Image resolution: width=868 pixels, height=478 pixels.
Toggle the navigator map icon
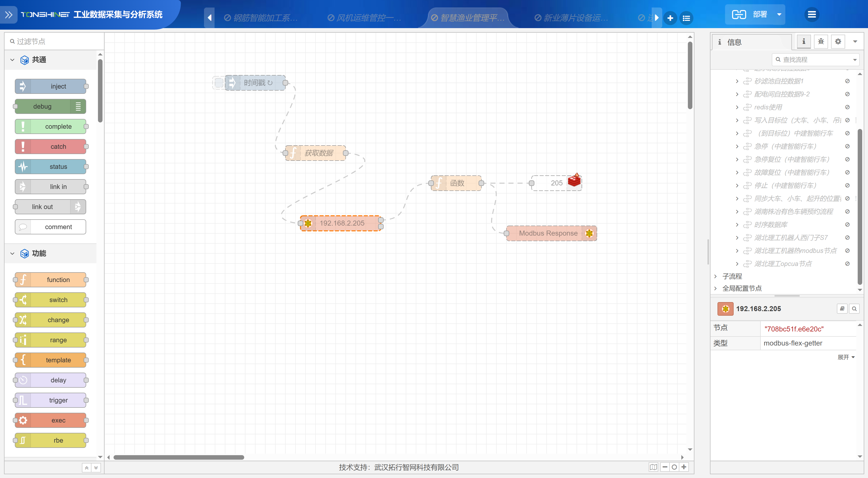point(653,467)
